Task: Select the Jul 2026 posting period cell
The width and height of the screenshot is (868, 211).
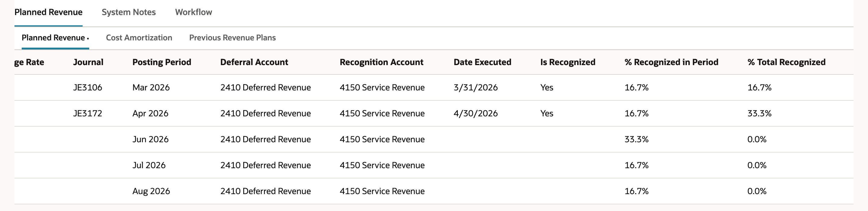Action: point(149,165)
